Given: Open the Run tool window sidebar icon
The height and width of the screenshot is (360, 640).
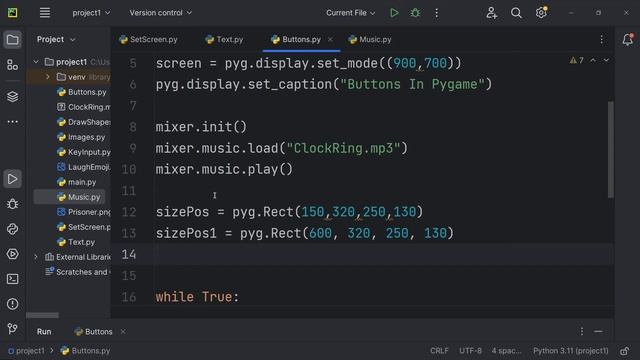Looking at the screenshot, I should (12, 179).
